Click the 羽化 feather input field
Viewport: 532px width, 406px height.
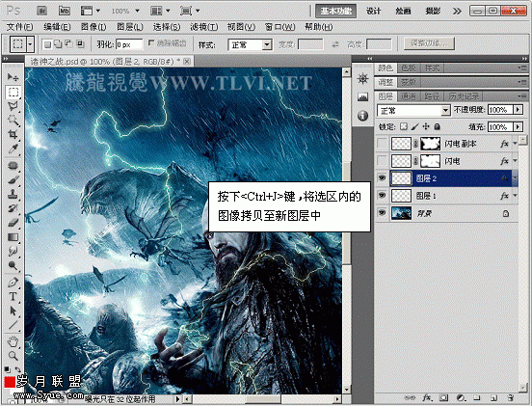coord(129,44)
